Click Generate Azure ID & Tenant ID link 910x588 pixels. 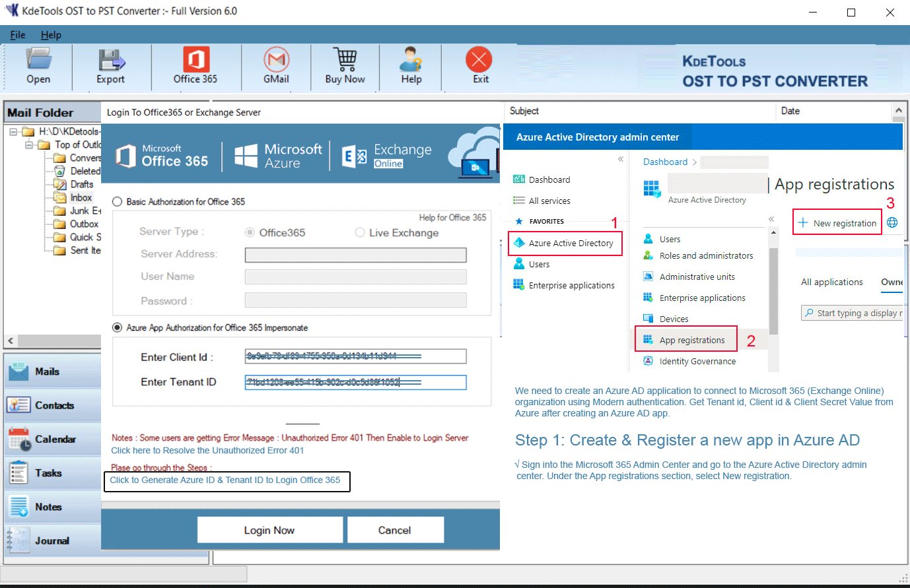225,480
